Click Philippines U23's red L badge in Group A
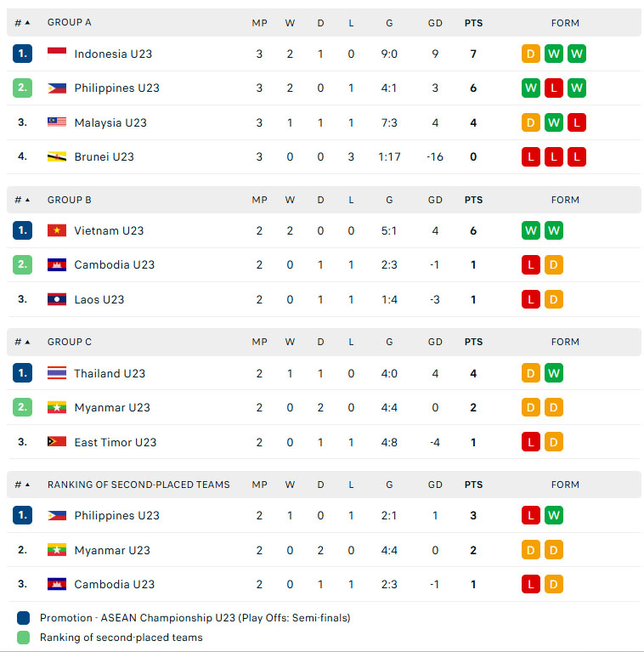The height and width of the screenshot is (652, 644). [x=553, y=88]
